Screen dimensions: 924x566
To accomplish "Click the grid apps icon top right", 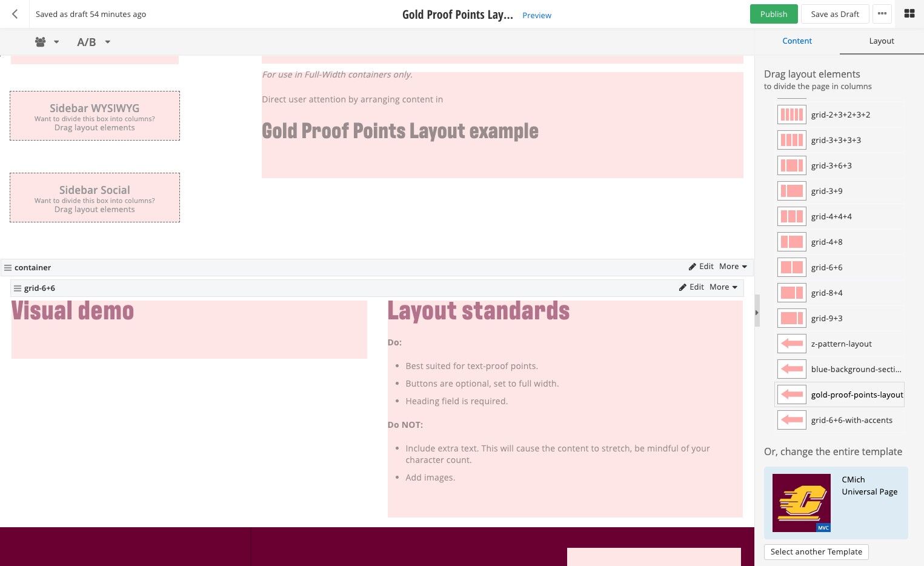I will (909, 14).
